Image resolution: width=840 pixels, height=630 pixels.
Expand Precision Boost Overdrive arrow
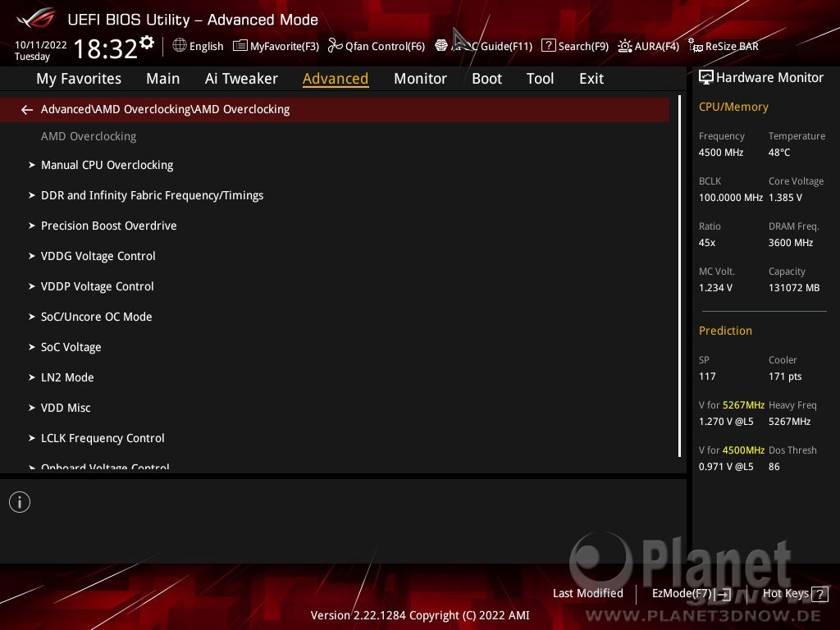(x=32, y=226)
